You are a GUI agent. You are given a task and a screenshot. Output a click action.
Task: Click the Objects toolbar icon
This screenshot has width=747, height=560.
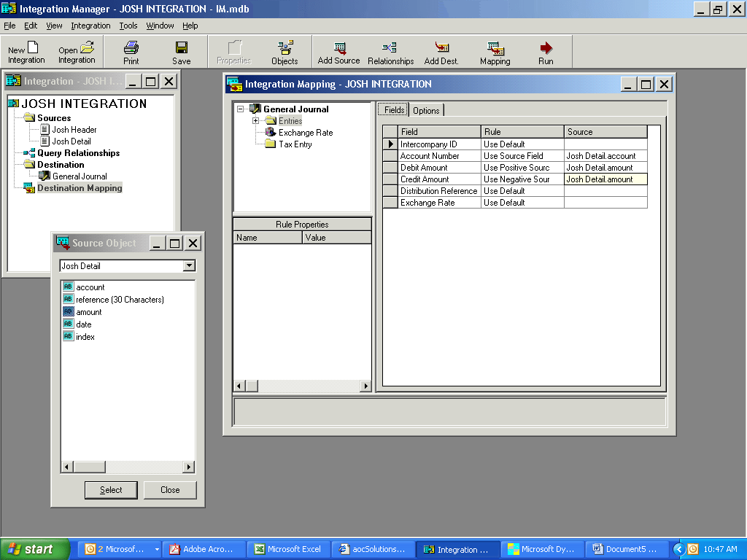tap(284, 51)
